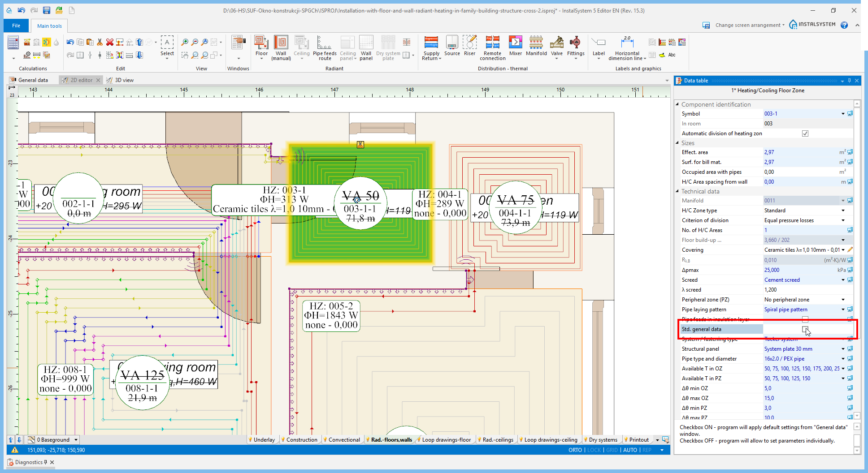Click the Select button in Edit group
Viewport: 868px width, 473px height.
click(x=167, y=46)
